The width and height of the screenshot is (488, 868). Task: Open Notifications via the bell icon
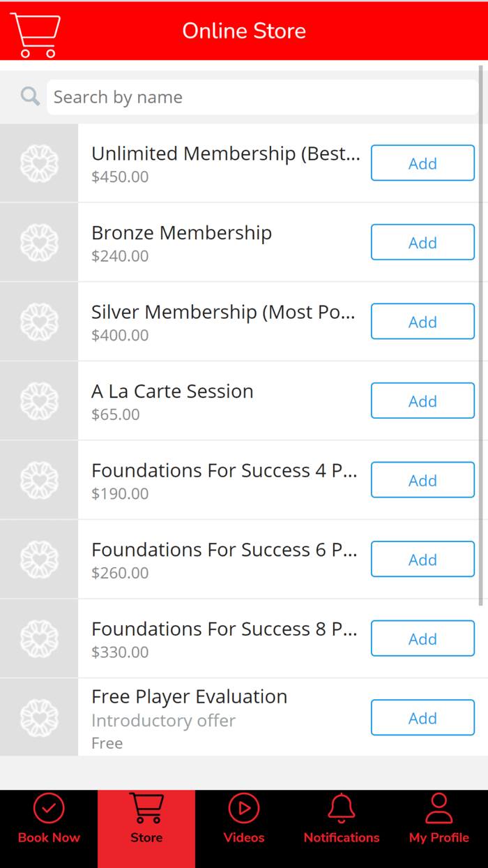(341, 809)
